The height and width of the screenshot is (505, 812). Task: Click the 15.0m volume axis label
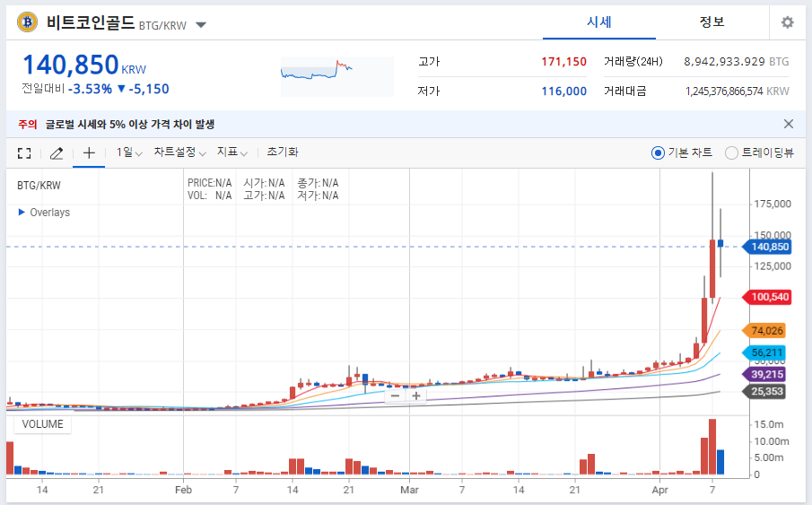769,424
